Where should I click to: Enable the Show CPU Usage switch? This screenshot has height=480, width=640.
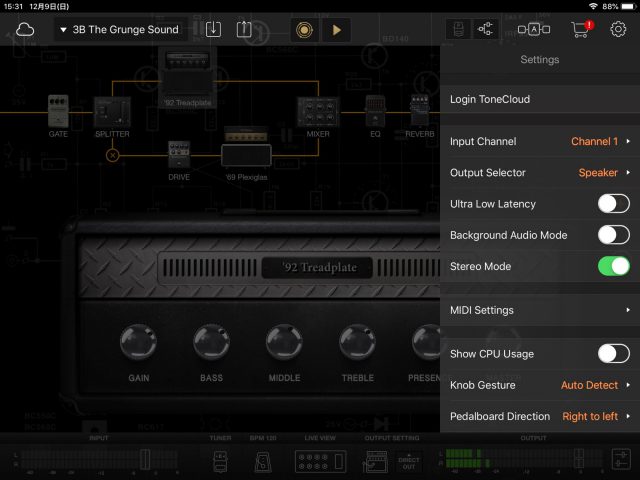613,353
